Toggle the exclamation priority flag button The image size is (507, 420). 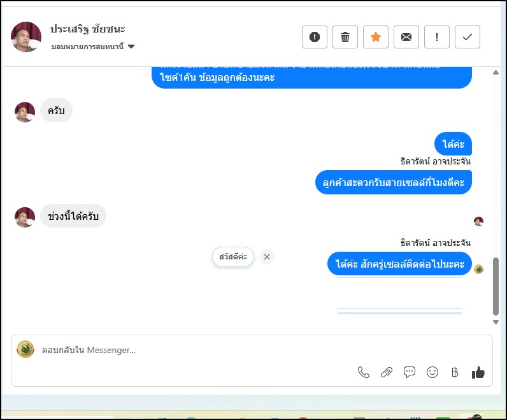[x=436, y=37]
